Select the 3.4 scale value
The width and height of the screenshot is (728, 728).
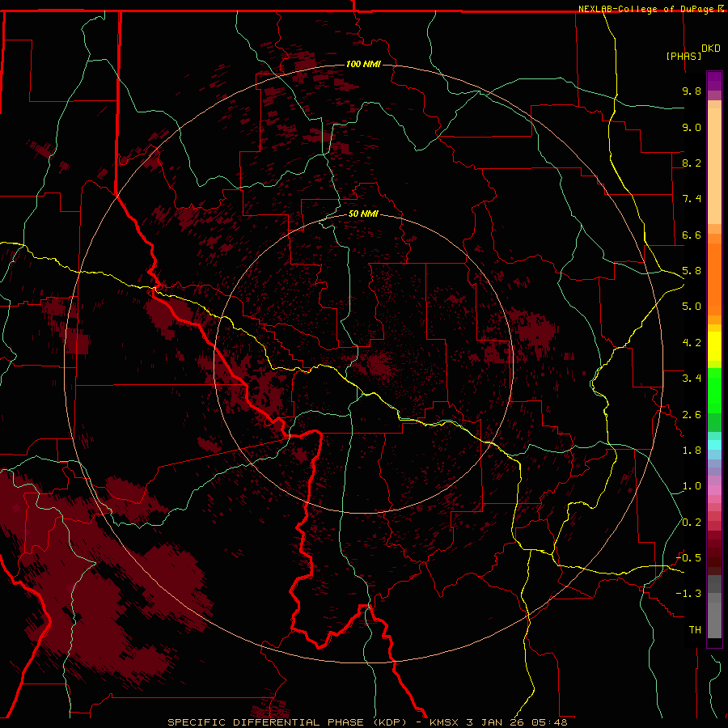click(692, 379)
